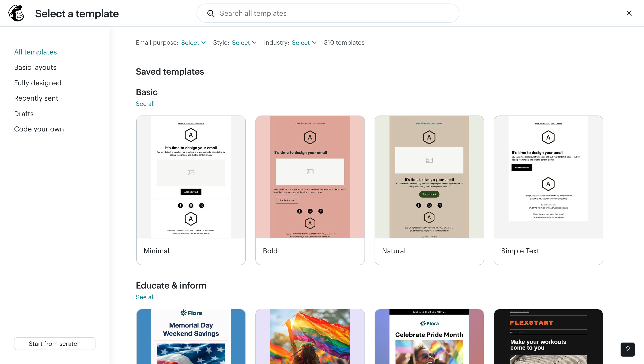Click the Basic section heading
Image resolution: width=644 pixels, height=364 pixels.
pyautogui.click(x=147, y=92)
